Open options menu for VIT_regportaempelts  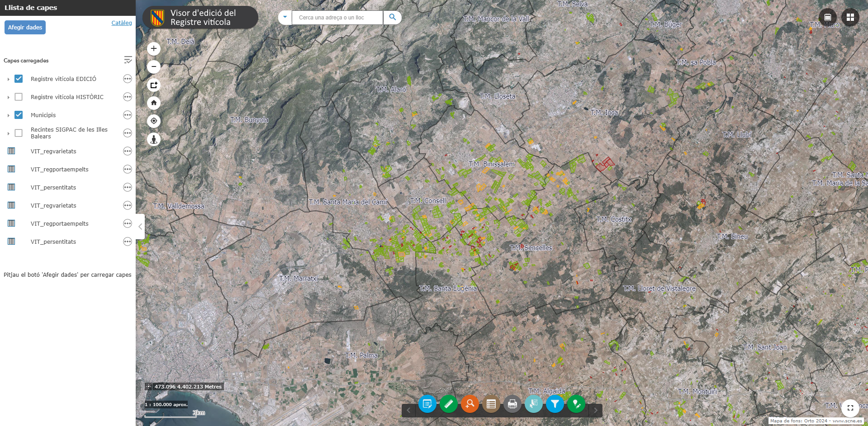click(128, 169)
